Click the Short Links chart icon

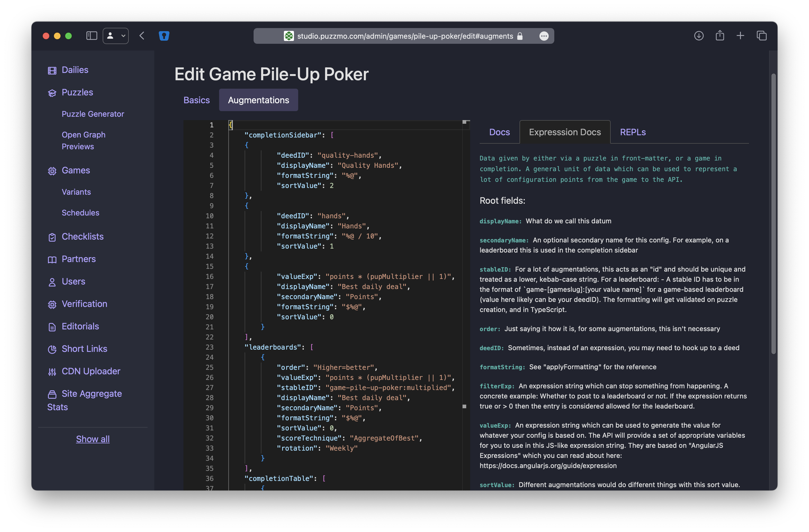click(x=52, y=349)
